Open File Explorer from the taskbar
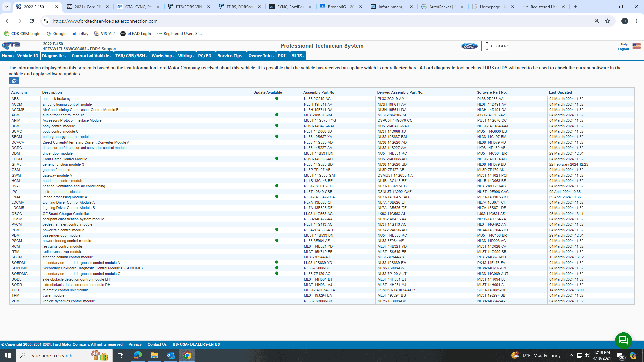644x362 pixels. [154, 355]
